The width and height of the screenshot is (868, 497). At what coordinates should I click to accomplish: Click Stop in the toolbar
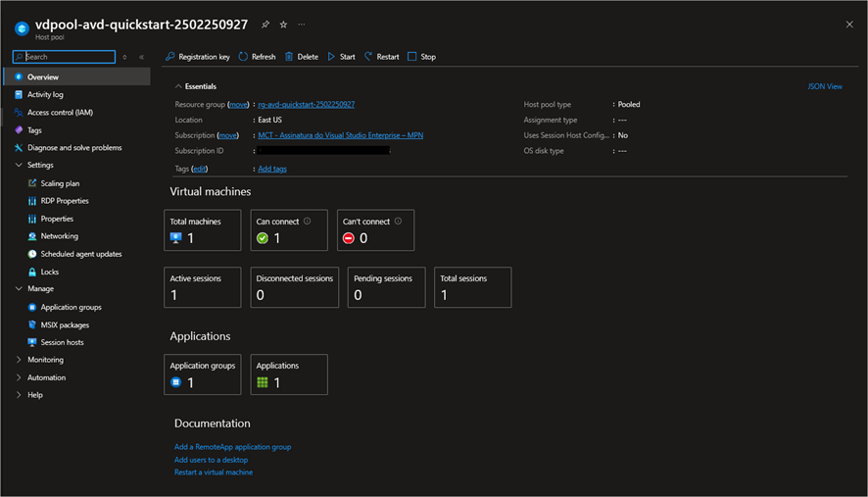422,57
